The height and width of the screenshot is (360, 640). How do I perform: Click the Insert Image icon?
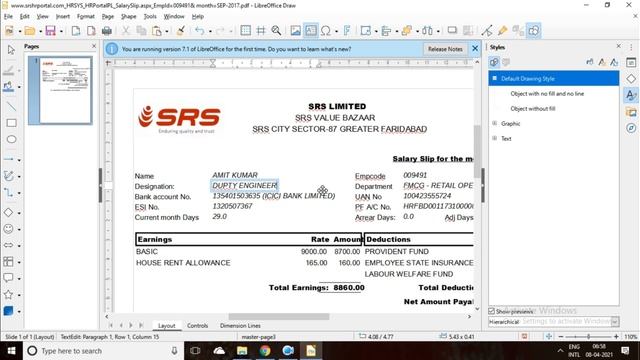296,31
